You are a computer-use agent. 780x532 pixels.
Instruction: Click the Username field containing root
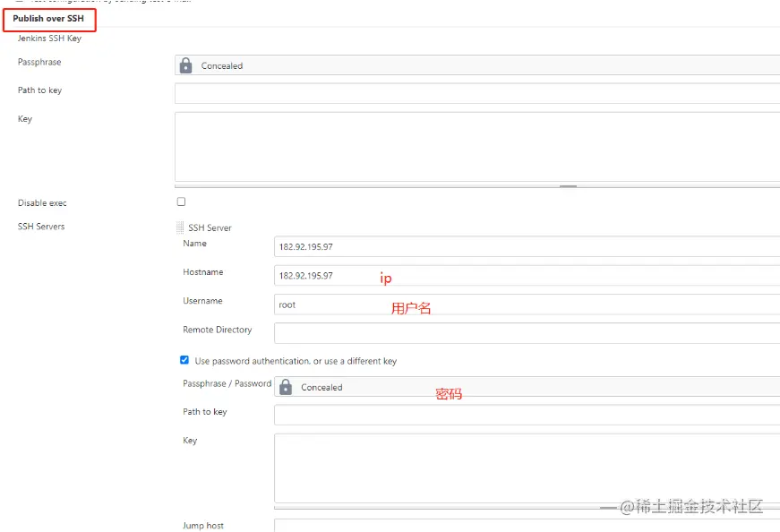527,305
